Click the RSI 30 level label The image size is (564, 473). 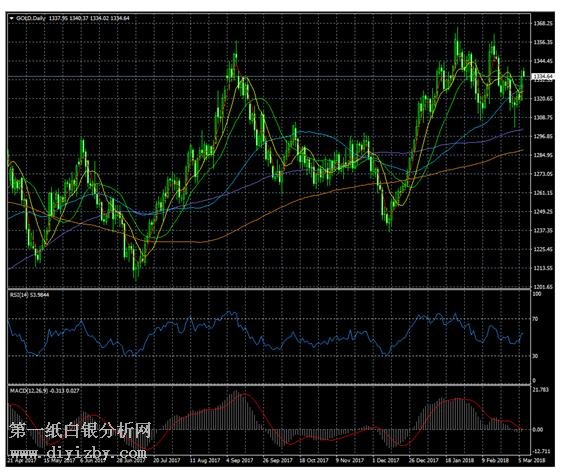click(535, 356)
